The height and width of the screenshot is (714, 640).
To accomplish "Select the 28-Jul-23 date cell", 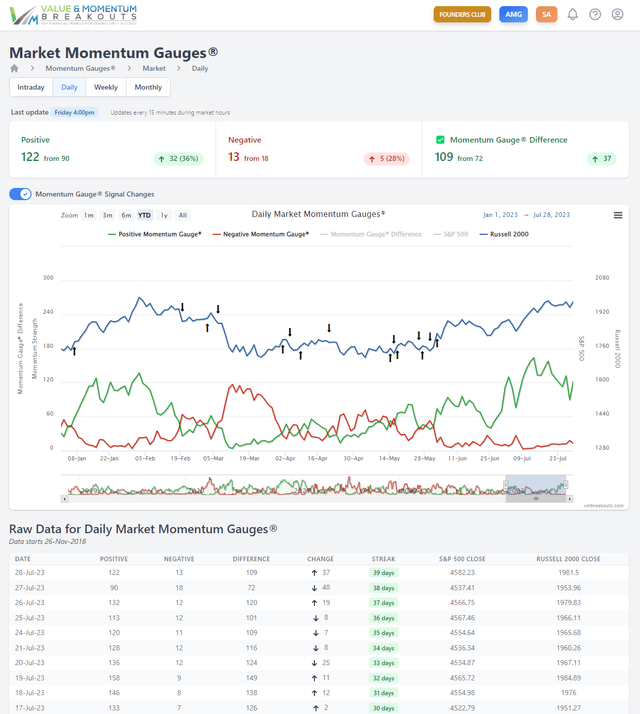I will pos(30,572).
